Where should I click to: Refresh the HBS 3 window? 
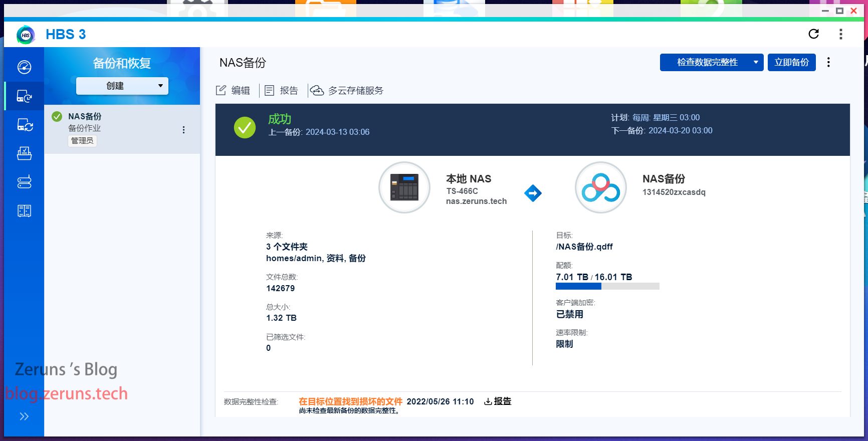tap(814, 34)
